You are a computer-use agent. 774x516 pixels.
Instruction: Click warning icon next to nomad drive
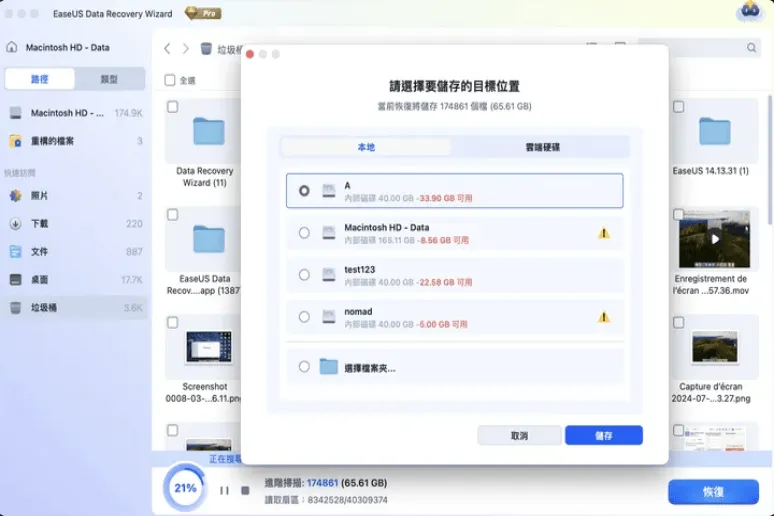pyautogui.click(x=603, y=317)
